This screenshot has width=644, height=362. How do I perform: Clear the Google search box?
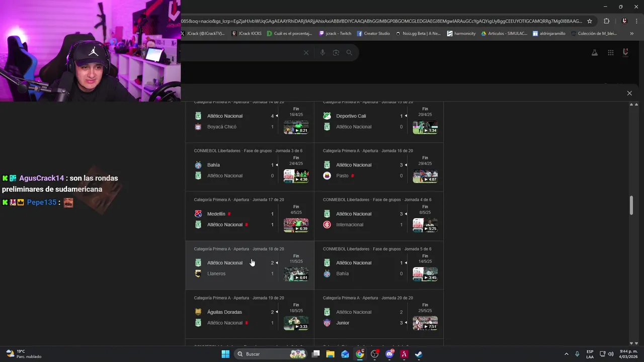click(x=306, y=52)
